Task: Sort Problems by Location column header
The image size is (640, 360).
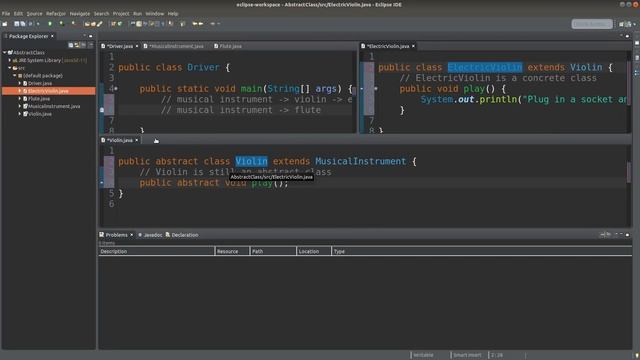Action: [314, 251]
